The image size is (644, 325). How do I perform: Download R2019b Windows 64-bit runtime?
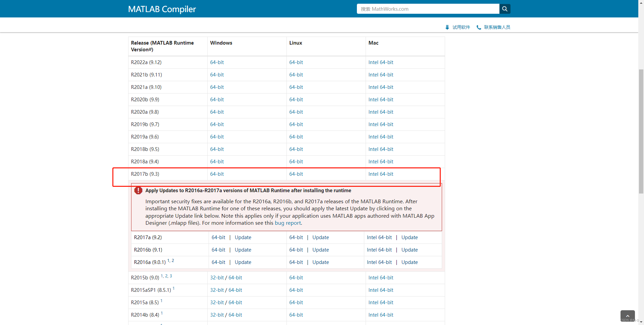[217, 124]
